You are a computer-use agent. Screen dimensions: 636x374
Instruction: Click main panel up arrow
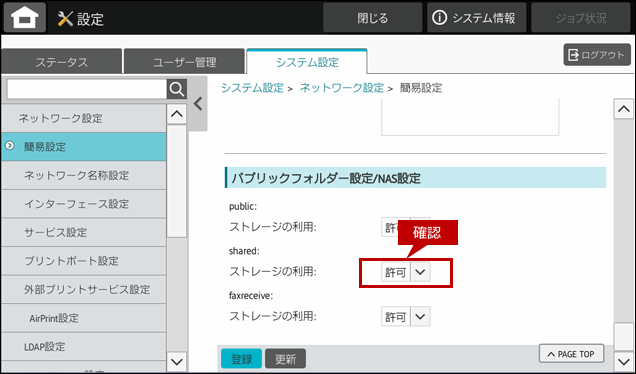(623, 109)
